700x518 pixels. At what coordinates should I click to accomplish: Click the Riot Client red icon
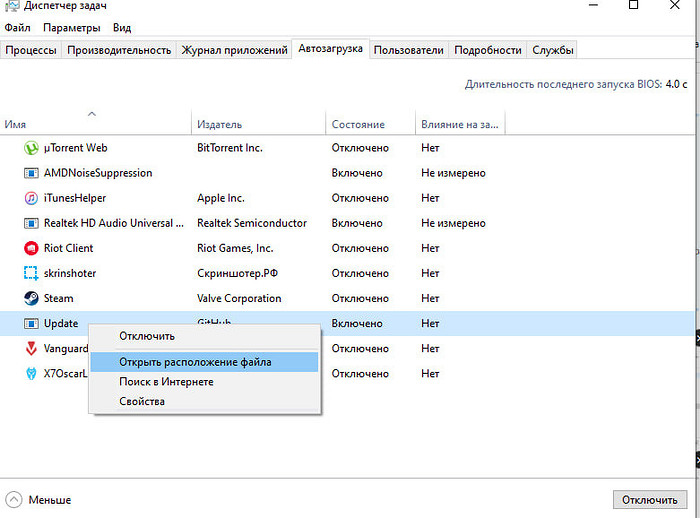(31, 248)
